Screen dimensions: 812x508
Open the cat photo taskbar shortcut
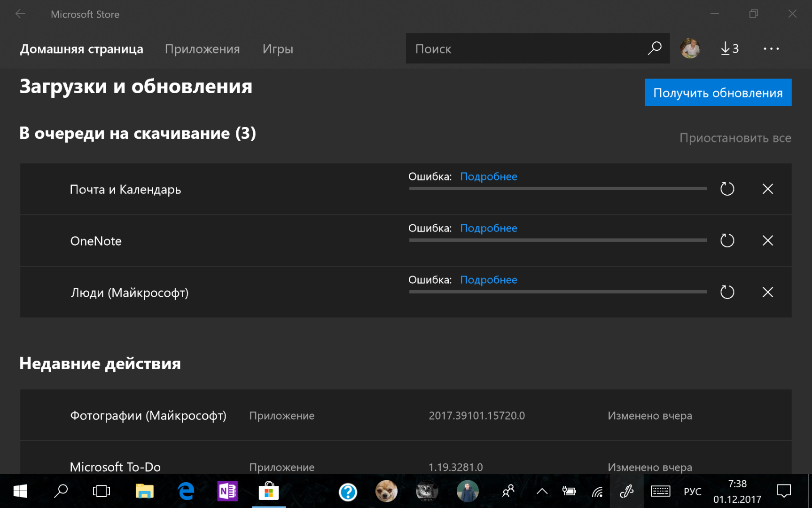point(427,492)
